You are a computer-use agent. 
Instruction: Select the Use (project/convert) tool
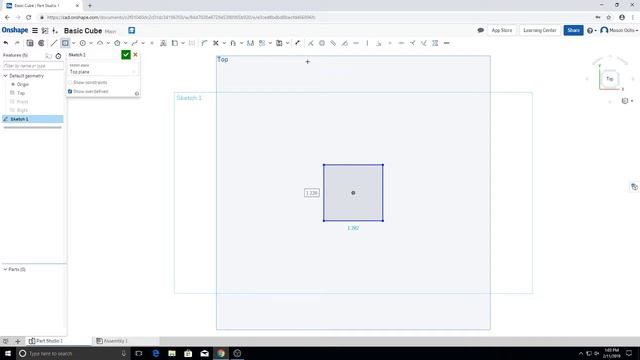point(175,43)
